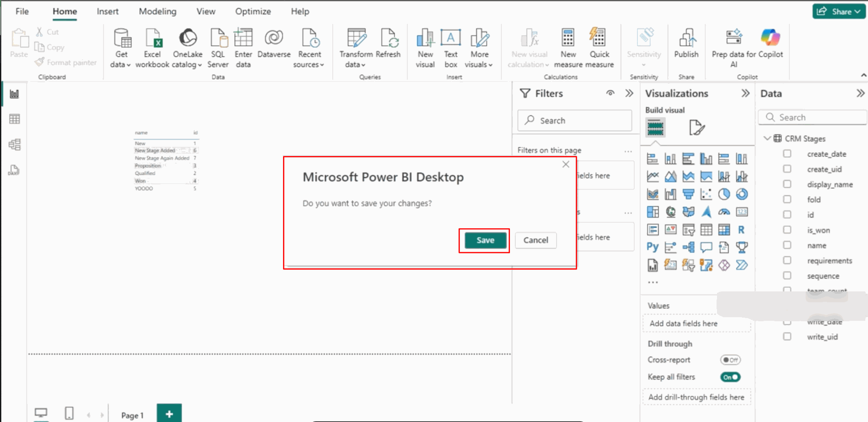The width and height of the screenshot is (868, 422).
Task: Select the gauge visual
Action: point(724,212)
